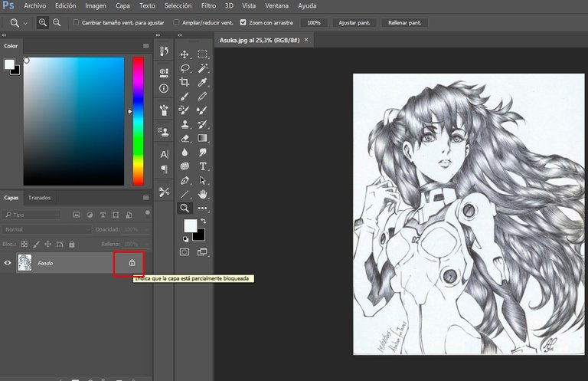
Task: Reset to default foreground/background colors
Action: (x=185, y=238)
